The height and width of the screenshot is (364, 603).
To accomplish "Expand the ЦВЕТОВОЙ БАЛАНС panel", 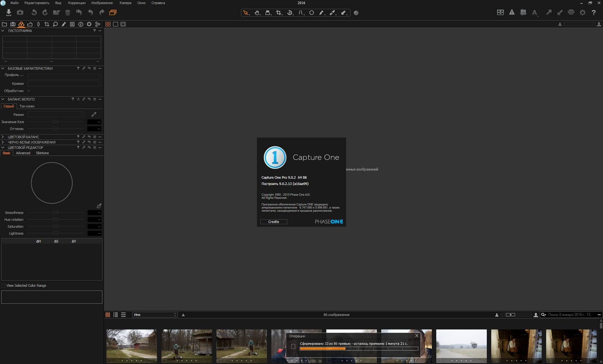I will 3,137.
